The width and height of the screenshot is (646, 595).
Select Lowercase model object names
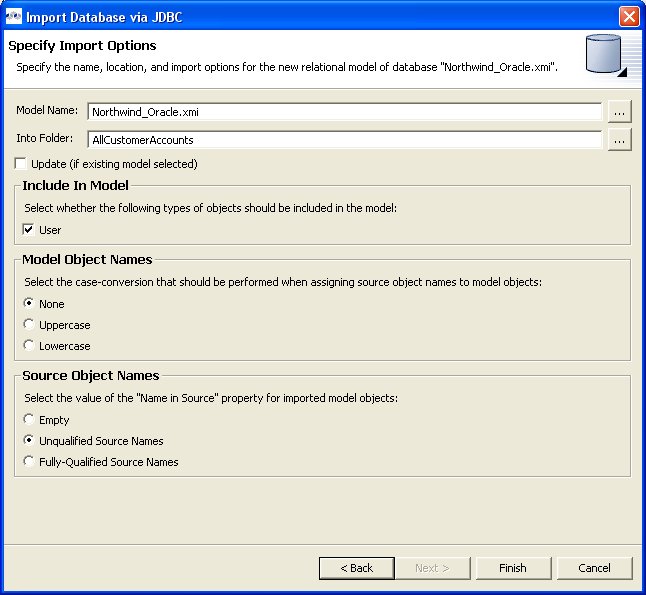tap(29, 346)
